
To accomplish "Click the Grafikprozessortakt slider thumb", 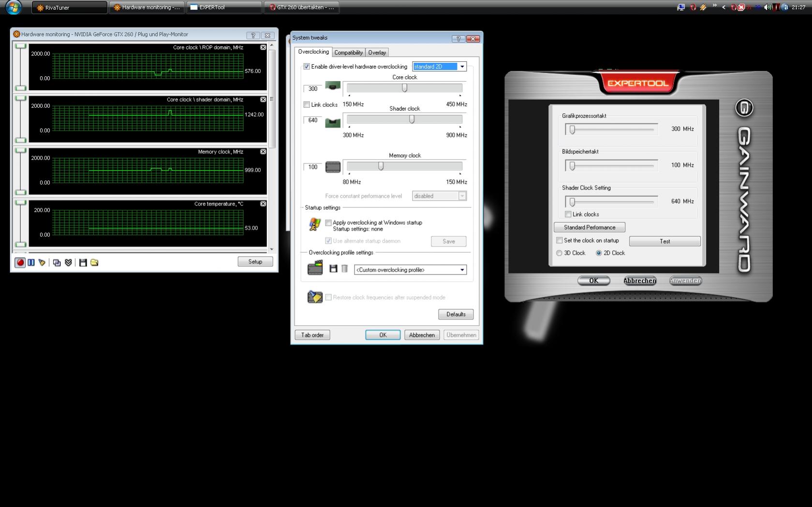I will (x=572, y=130).
